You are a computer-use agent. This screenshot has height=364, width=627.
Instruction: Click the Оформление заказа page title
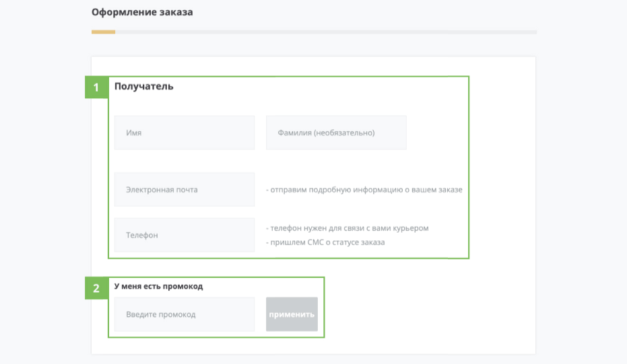point(142,12)
